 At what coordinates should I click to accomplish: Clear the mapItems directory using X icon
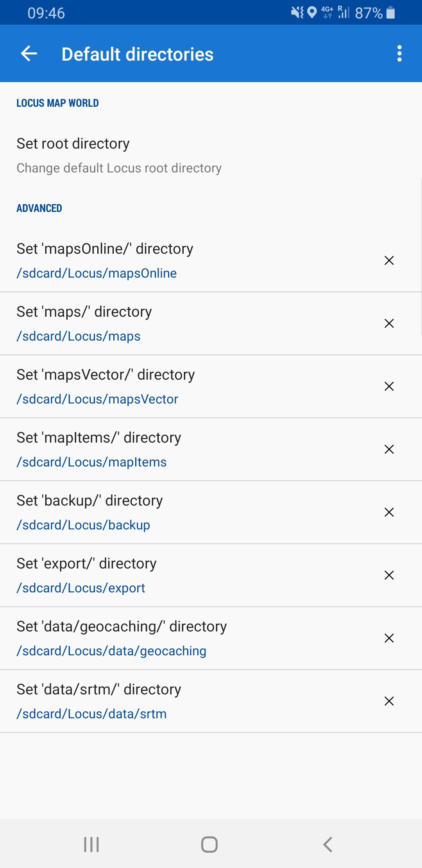pyautogui.click(x=389, y=449)
